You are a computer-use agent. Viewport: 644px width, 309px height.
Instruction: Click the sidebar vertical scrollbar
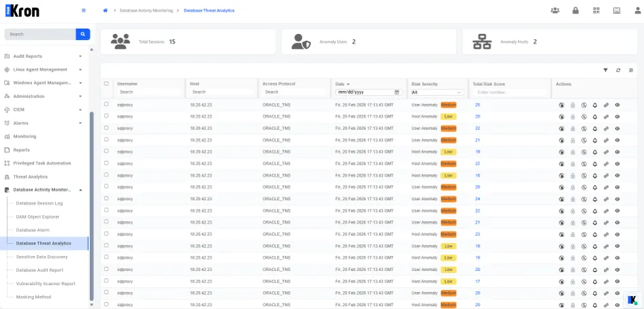[91, 205]
